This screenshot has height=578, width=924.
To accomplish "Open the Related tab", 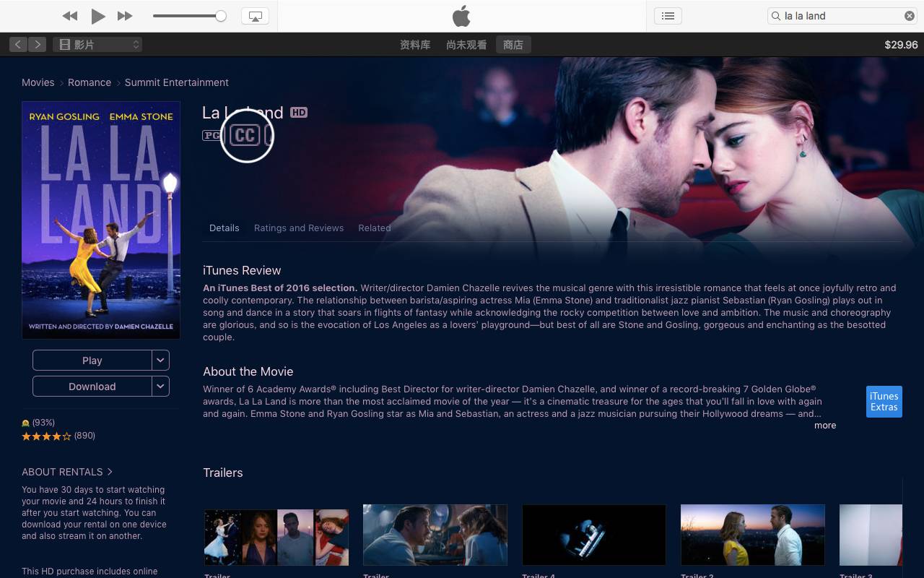I will click(x=375, y=228).
